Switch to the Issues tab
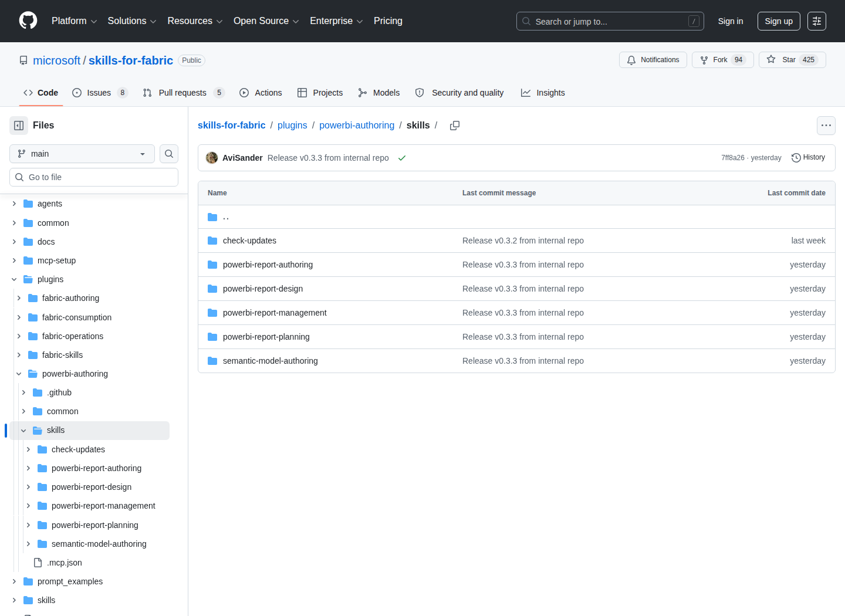Image resolution: width=845 pixels, height=616 pixels. [x=100, y=93]
